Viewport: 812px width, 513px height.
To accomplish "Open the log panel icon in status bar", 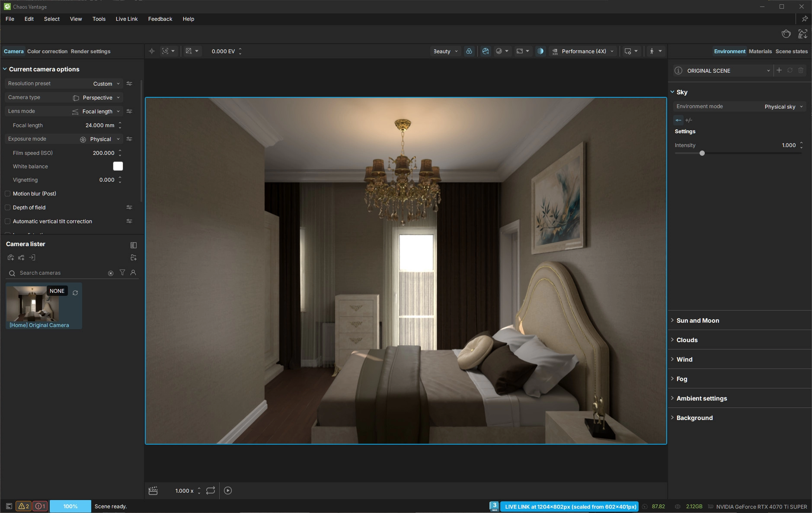I will coord(9,506).
